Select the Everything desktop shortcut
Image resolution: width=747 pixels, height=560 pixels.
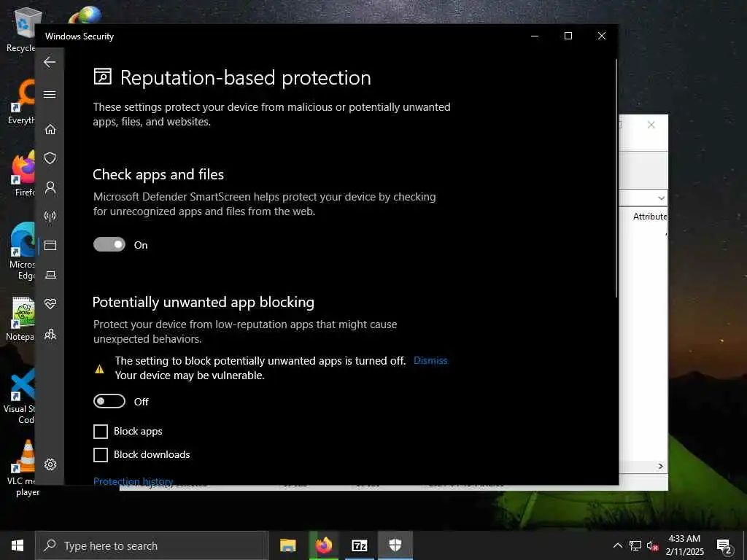point(20,102)
